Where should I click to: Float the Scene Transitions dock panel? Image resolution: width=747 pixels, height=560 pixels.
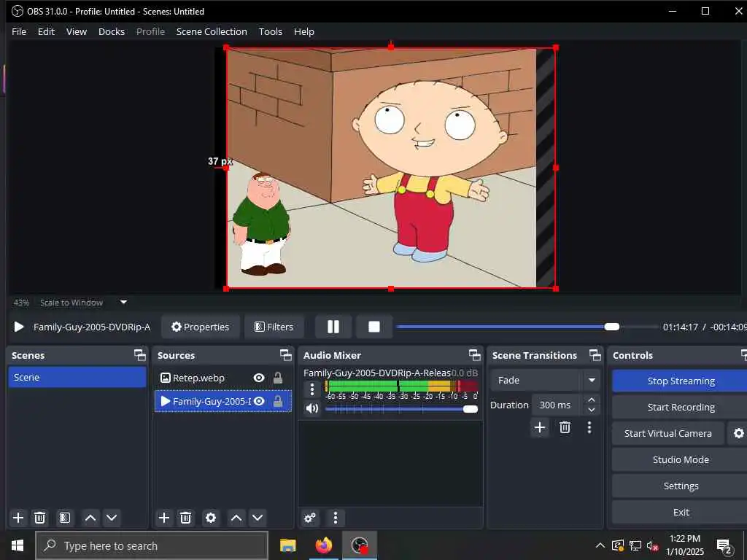595,355
